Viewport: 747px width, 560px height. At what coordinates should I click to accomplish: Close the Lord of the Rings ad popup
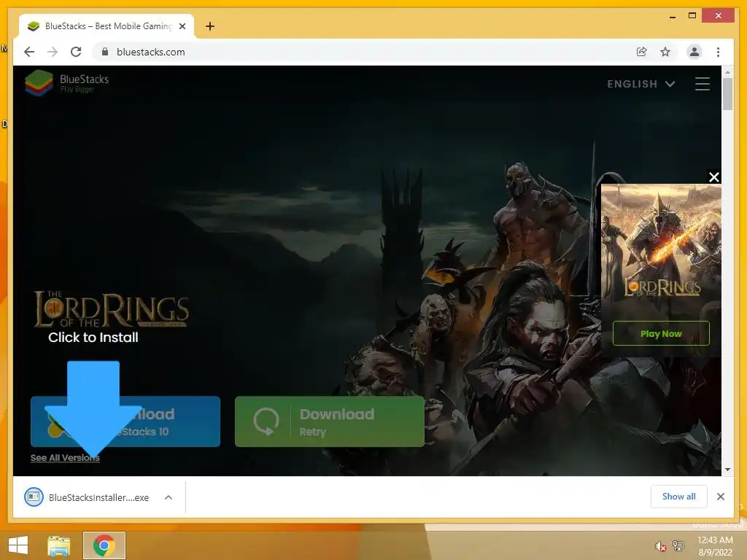pyautogui.click(x=713, y=177)
